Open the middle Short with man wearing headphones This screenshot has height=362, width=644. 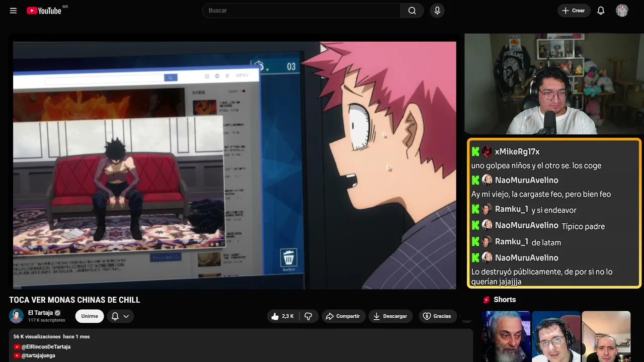click(x=556, y=336)
